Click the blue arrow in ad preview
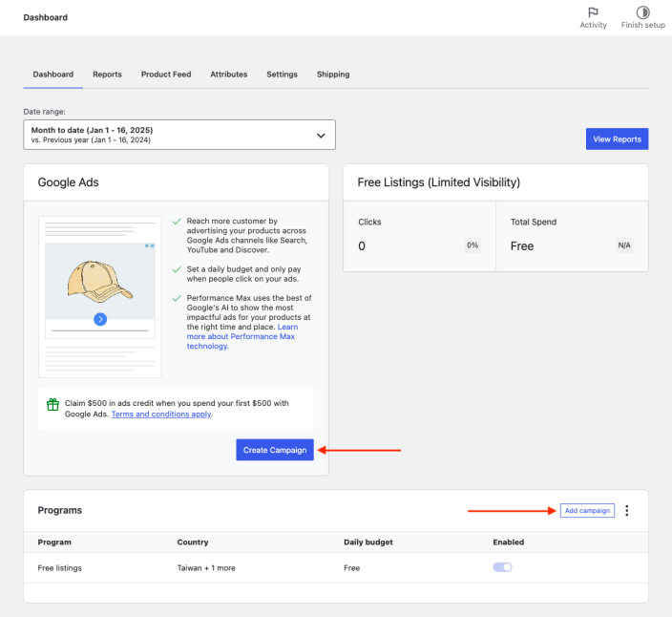The image size is (672, 617). 100,319
